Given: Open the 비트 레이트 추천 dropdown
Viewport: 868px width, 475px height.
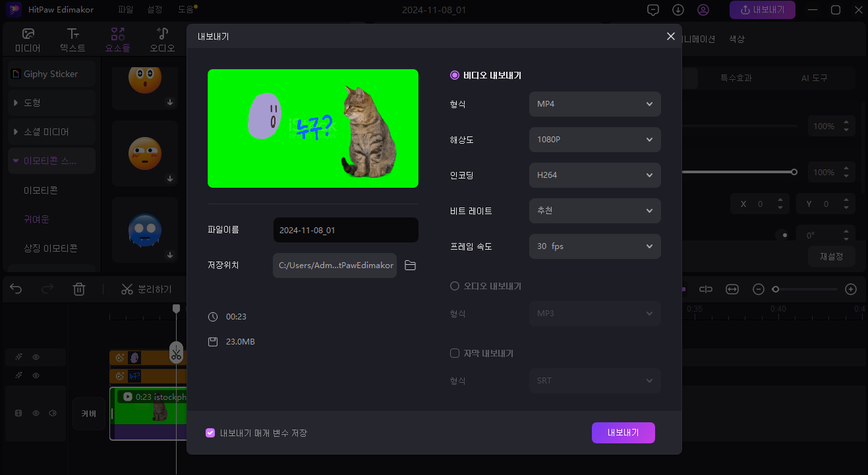Looking at the screenshot, I should coord(594,211).
